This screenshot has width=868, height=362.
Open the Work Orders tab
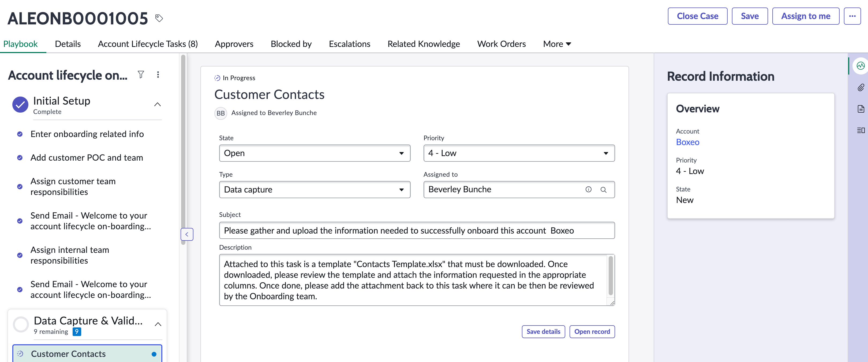[x=502, y=44]
